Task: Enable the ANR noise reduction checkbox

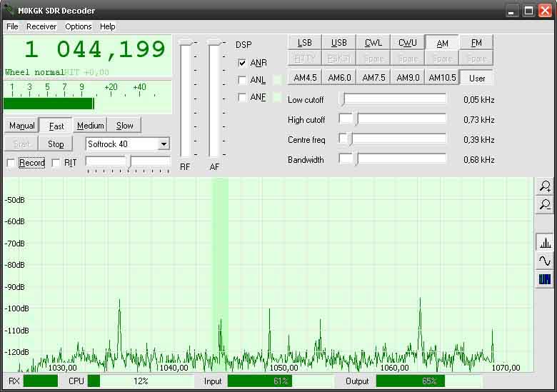Action: pyautogui.click(x=242, y=63)
